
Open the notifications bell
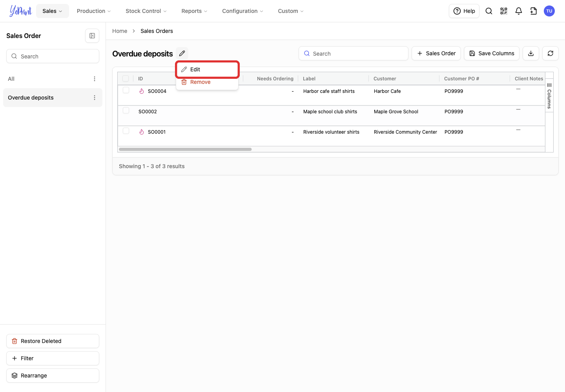(x=519, y=11)
